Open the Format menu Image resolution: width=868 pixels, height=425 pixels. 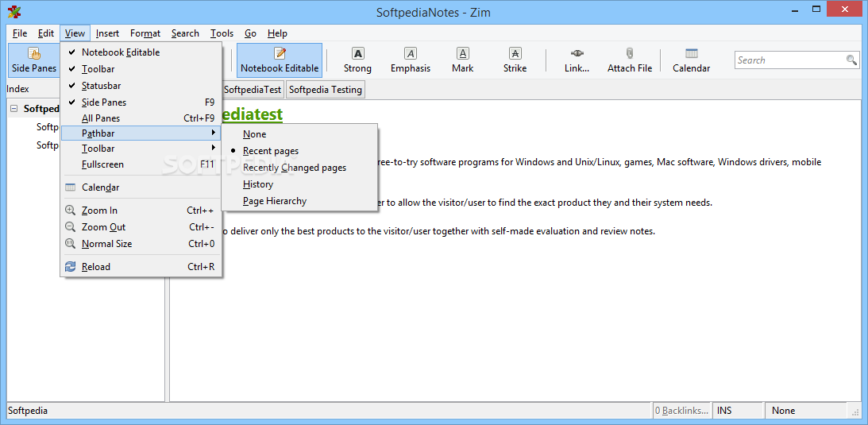(145, 33)
